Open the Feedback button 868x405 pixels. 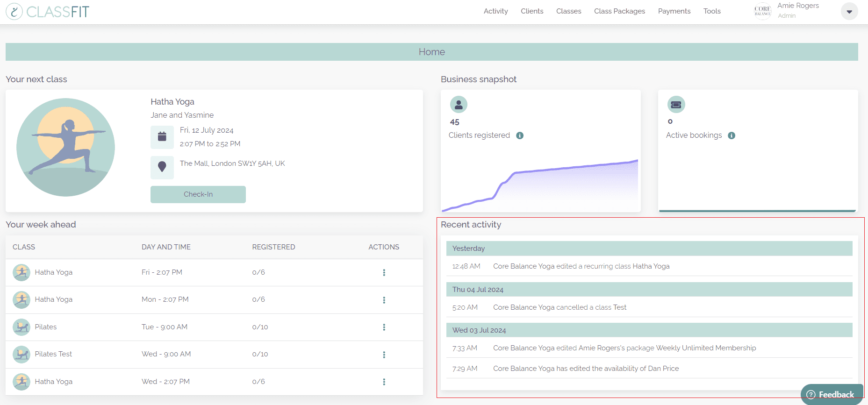click(x=831, y=395)
